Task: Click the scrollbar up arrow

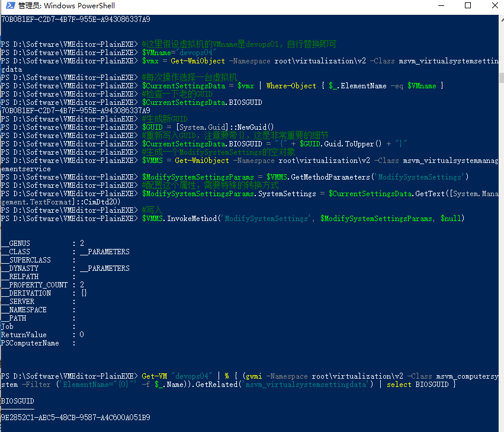Action: 499,20
